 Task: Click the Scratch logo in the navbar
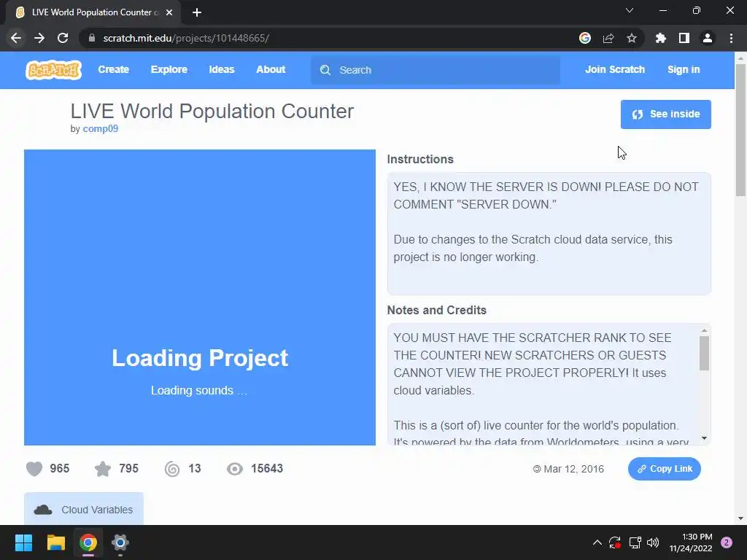click(53, 70)
